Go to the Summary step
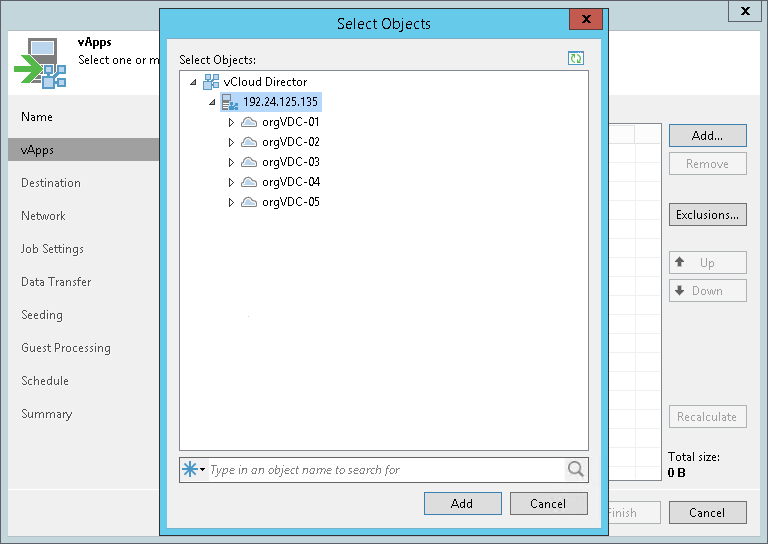 click(x=47, y=414)
